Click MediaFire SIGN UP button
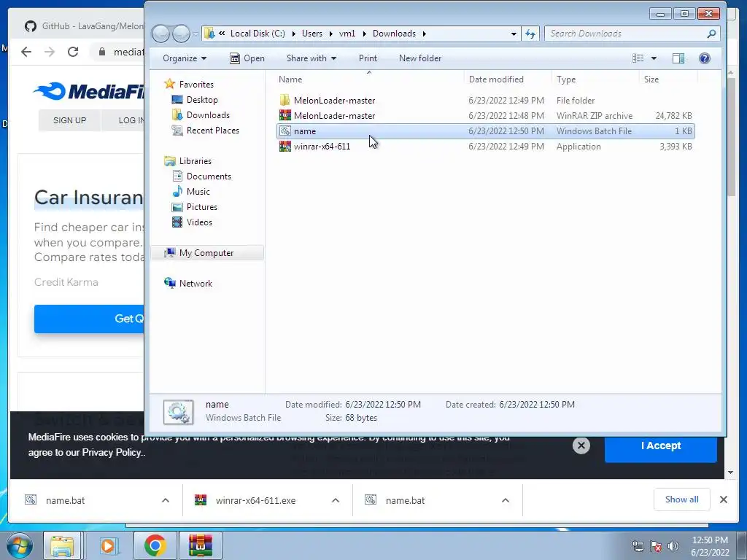The height and width of the screenshot is (560, 747). click(69, 120)
